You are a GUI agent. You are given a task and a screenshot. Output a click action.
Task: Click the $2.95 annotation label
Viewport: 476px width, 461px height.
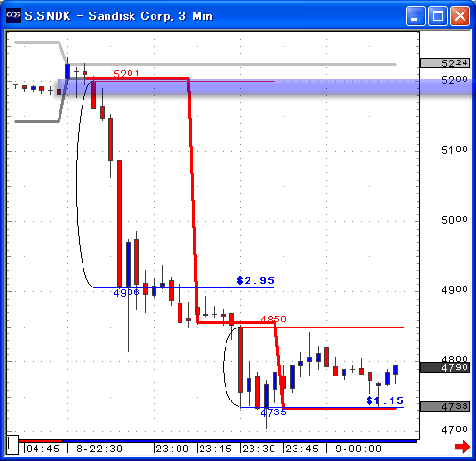(x=255, y=280)
